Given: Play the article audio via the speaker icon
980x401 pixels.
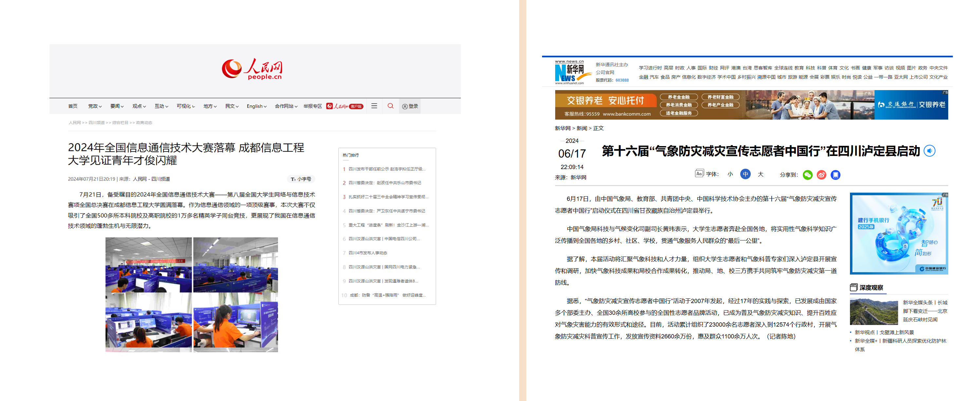Looking at the screenshot, I should [930, 151].
